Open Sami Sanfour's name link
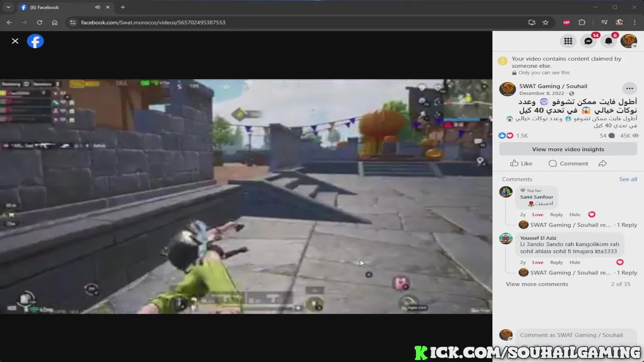 (536, 197)
